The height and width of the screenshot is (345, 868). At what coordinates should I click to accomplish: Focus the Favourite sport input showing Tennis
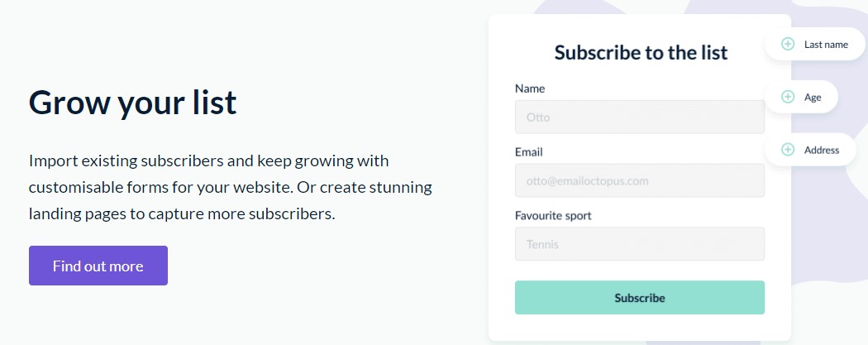click(639, 244)
